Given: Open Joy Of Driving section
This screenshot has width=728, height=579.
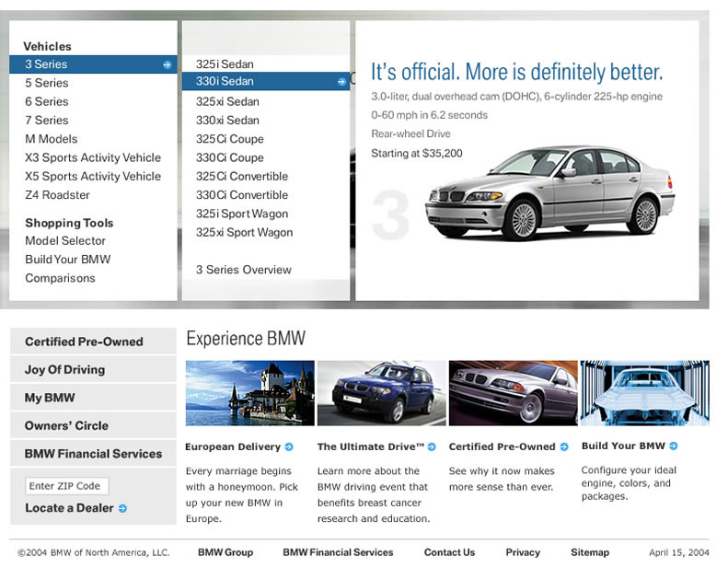Looking at the screenshot, I should coord(93,370).
